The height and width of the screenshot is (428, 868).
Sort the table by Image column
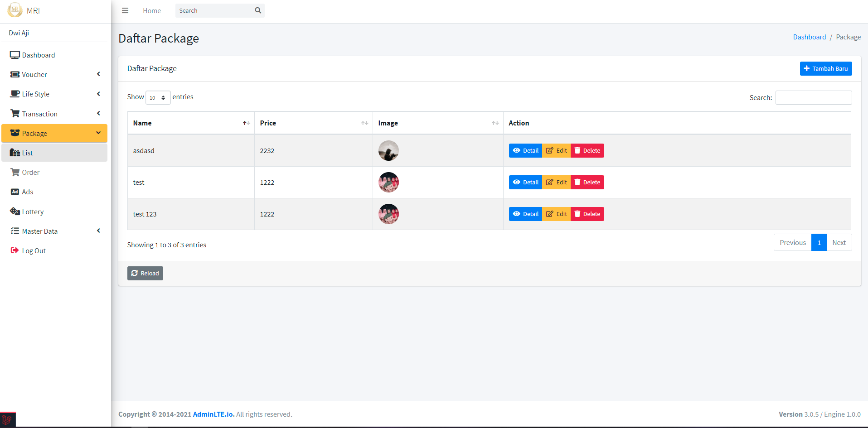click(x=438, y=123)
